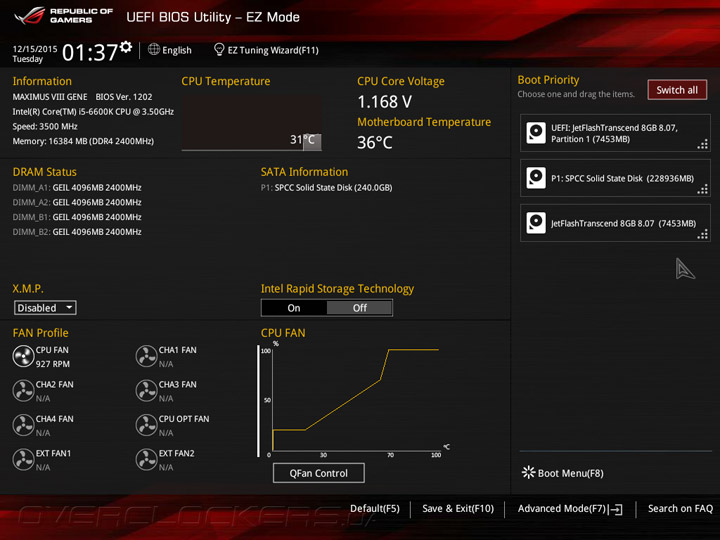Click SATA P1 SPCC Solid State Disk (240.0GB)

pos(326,187)
